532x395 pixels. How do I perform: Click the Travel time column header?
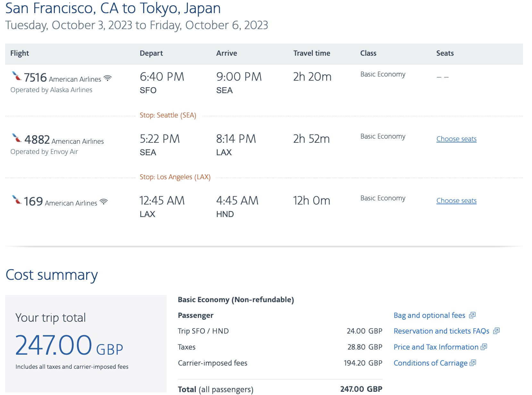[312, 53]
